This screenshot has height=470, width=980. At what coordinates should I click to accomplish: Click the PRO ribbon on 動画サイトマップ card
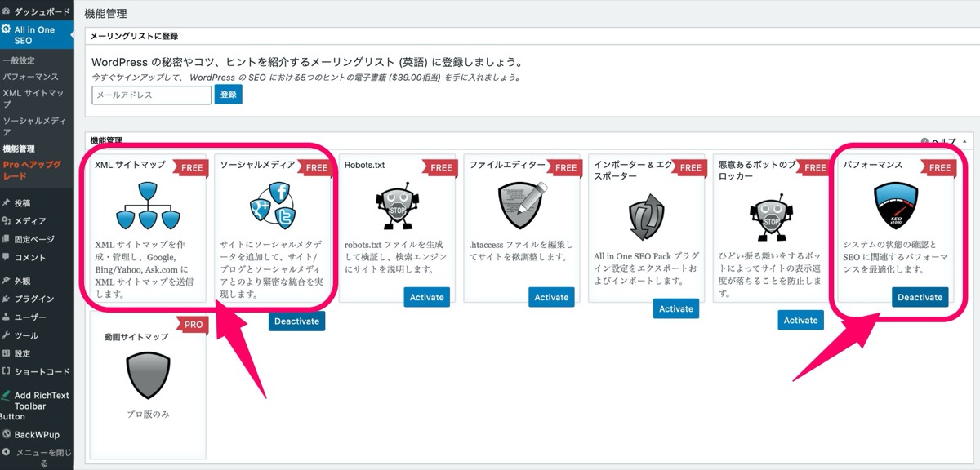click(193, 325)
